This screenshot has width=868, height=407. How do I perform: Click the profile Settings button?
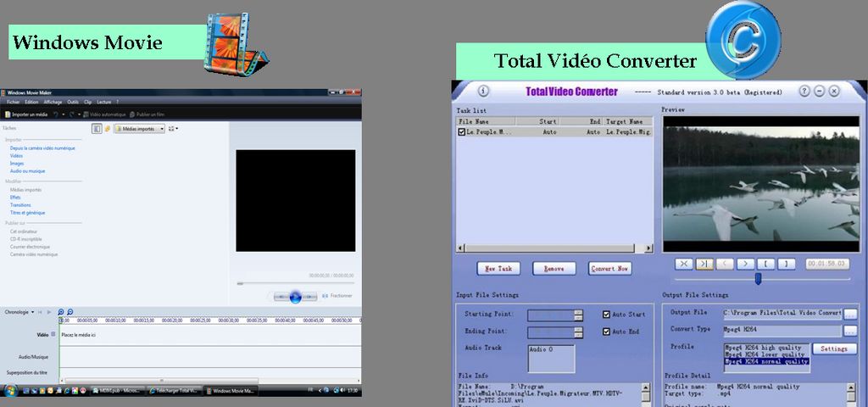click(834, 348)
